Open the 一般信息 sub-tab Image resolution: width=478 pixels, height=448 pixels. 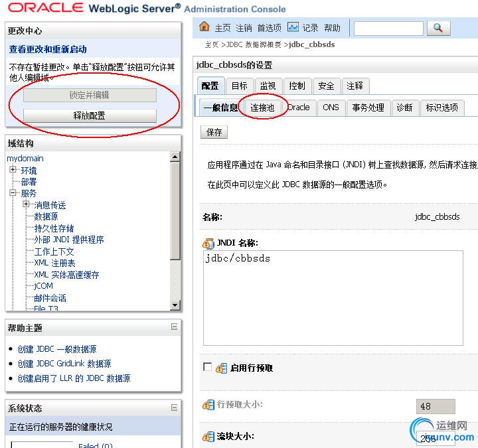(x=220, y=108)
